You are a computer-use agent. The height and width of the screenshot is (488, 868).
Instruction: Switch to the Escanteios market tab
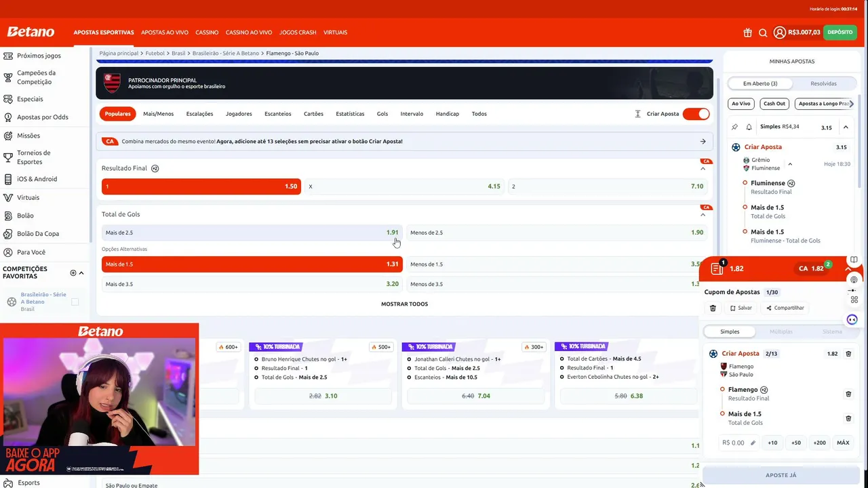click(x=278, y=114)
